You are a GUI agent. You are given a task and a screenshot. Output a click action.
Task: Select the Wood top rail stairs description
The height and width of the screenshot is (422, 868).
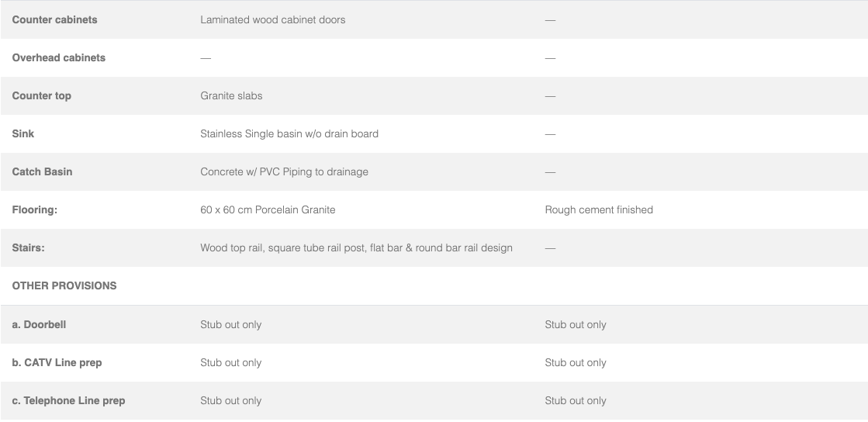point(357,248)
